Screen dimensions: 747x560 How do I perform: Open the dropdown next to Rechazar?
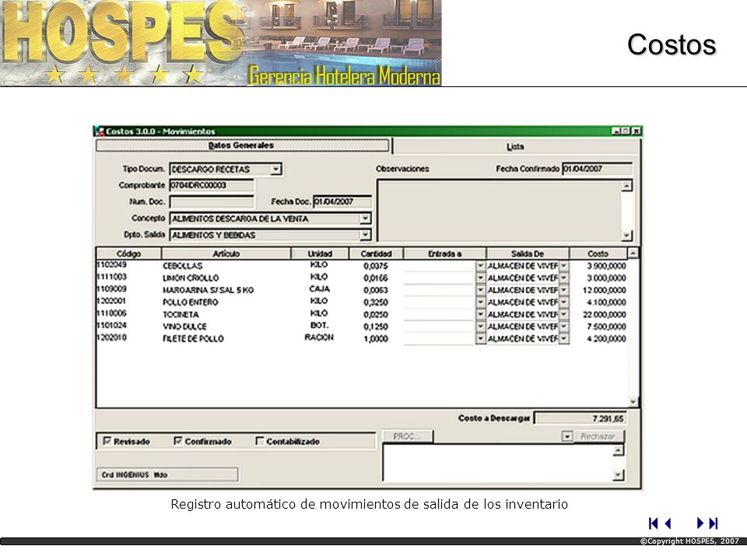(x=567, y=436)
